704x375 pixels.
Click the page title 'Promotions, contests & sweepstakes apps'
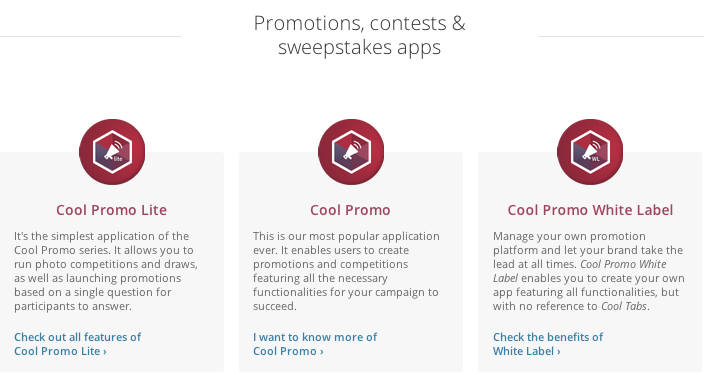[x=359, y=35]
